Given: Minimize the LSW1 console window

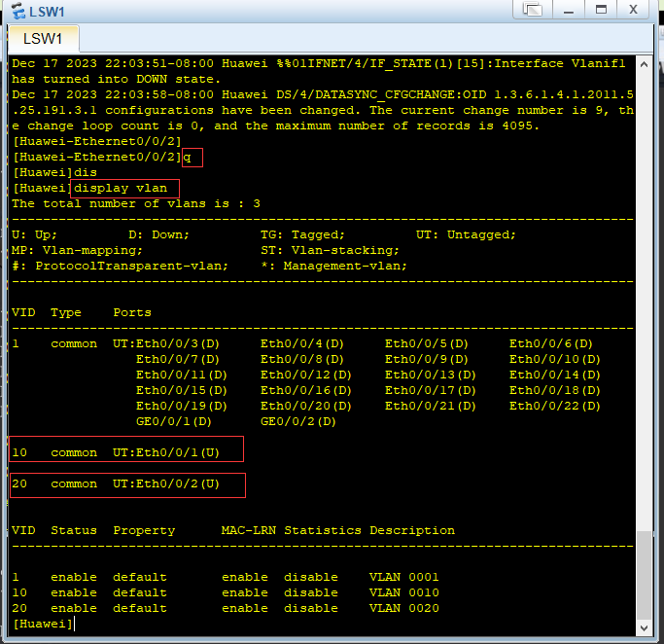Looking at the screenshot, I should click(569, 10).
